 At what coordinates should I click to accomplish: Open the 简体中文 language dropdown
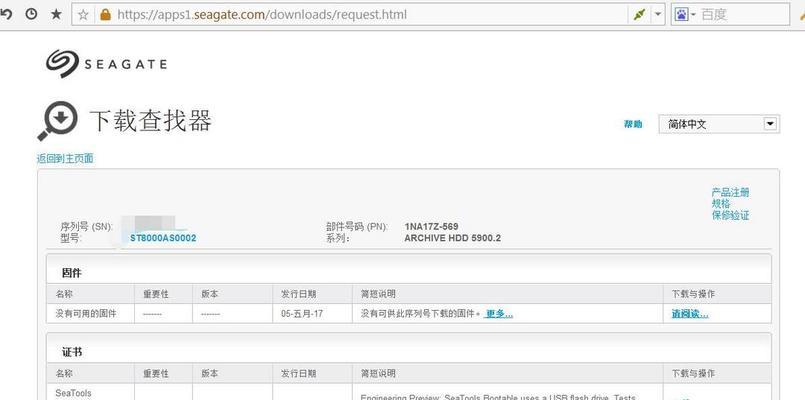[x=718, y=124]
